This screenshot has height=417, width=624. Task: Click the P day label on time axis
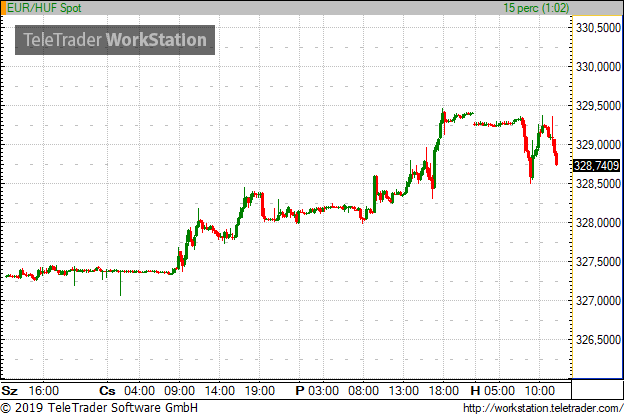(x=300, y=391)
